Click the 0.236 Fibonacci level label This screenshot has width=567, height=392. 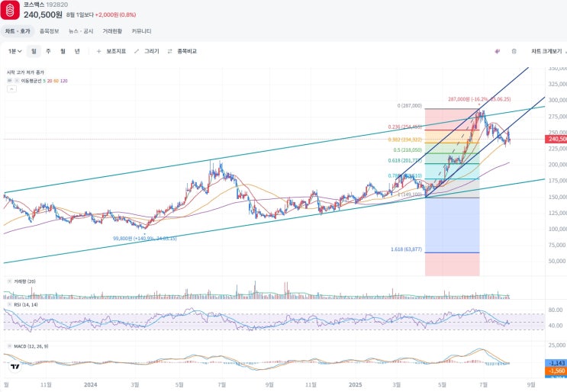coord(404,127)
